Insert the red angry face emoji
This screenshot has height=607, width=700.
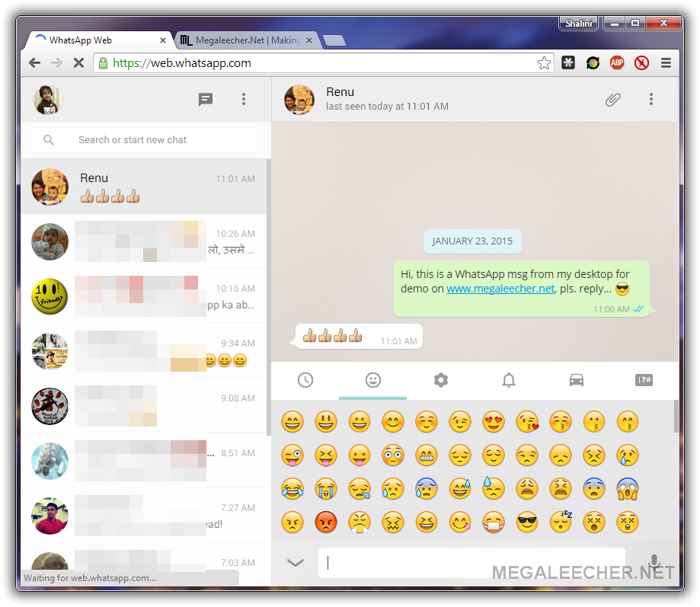326,522
